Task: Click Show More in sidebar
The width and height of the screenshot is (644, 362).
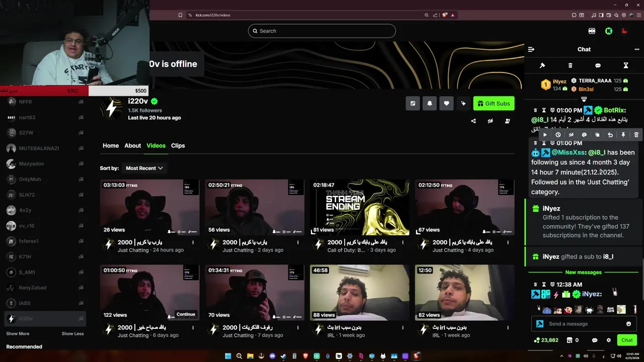Action: coord(18,334)
